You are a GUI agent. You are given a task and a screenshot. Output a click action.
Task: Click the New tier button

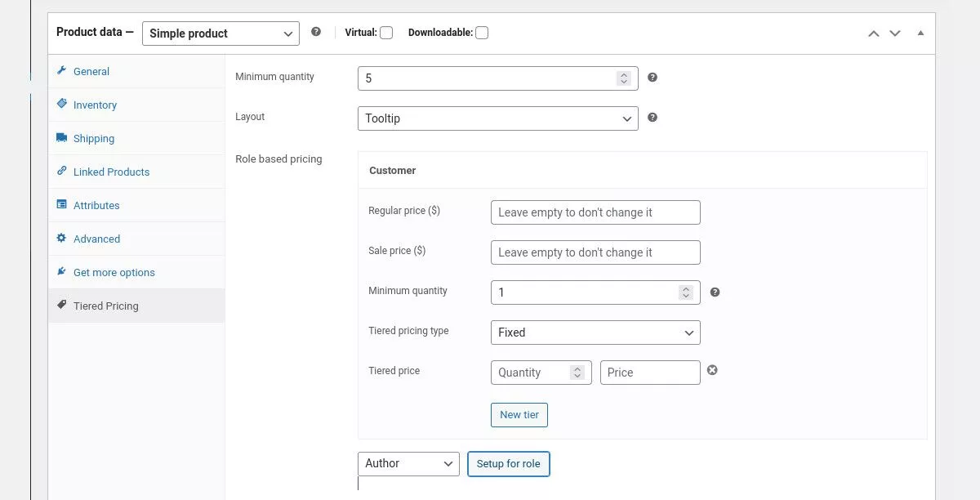point(519,415)
